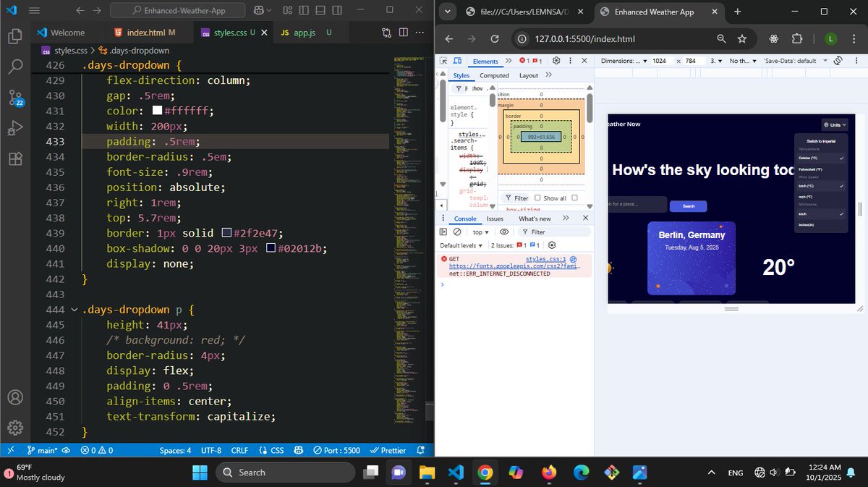Open Run and Debug in the sidebar
This screenshot has height=487, width=868.
click(16, 128)
